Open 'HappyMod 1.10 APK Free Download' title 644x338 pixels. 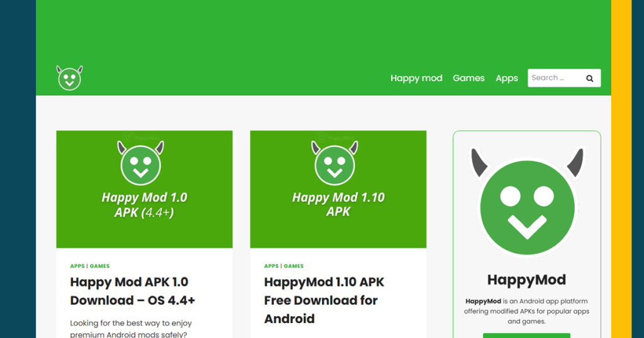click(x=324, y=300)
